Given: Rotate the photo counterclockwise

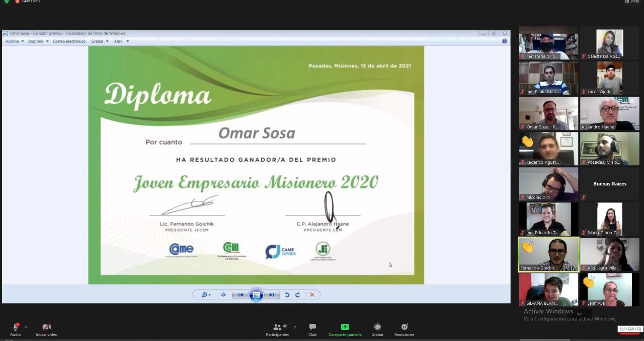Looking at the screenshot, I should pos(287,295).
